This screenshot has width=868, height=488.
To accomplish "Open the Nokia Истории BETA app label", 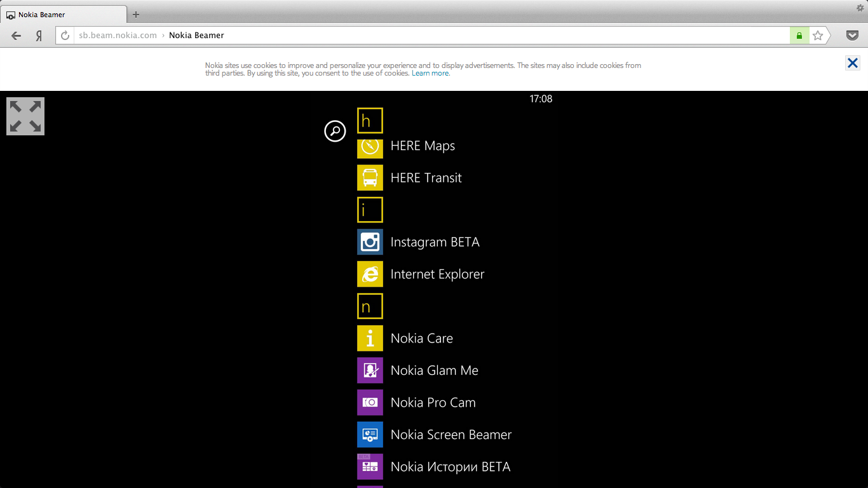I will 450,467.
